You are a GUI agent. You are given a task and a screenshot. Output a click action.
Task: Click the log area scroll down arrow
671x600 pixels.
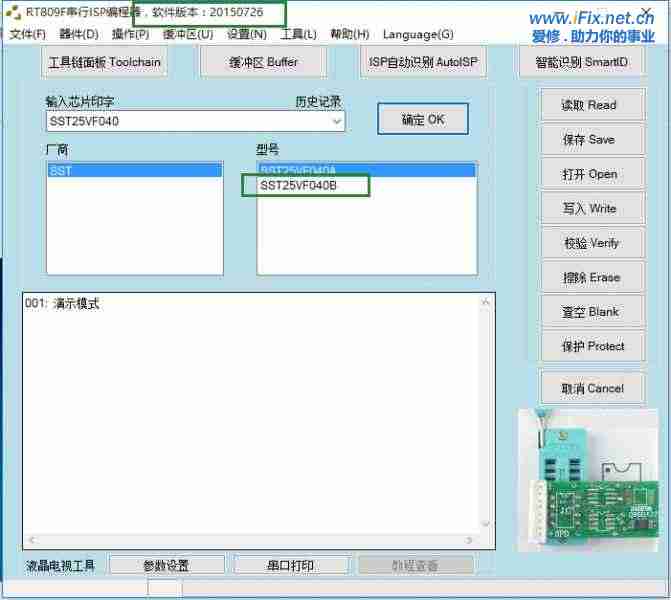[x=487, y=523]
